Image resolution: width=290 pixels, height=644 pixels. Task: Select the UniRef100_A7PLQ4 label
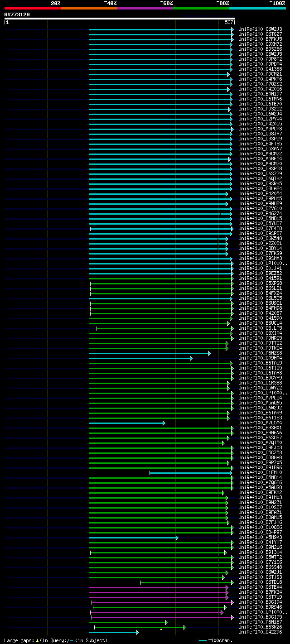260,398
